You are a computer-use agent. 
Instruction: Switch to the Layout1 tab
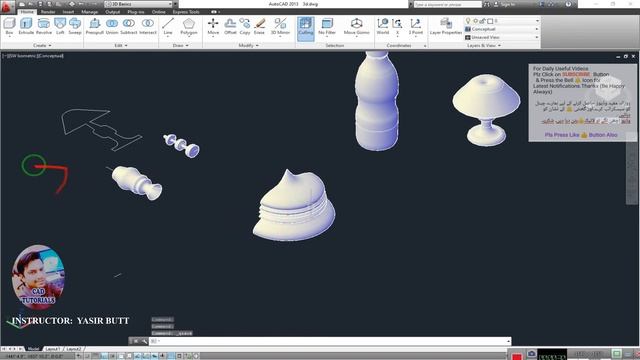tap(53, 349)
